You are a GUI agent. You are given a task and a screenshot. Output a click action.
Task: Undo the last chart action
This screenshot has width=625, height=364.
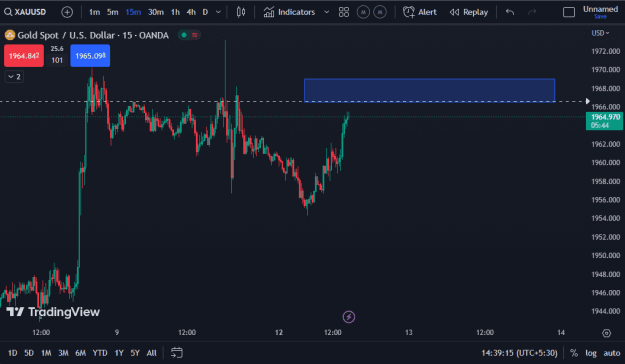510,12
